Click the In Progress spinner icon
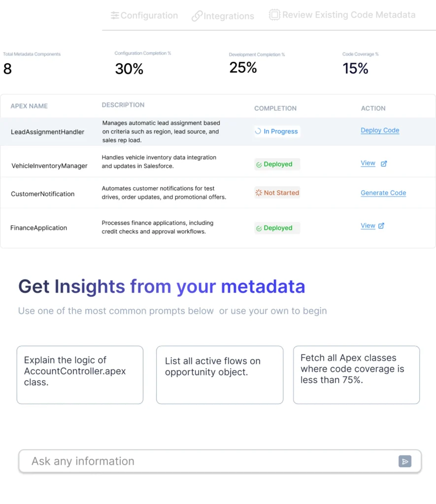 click(x=258, y=131)
